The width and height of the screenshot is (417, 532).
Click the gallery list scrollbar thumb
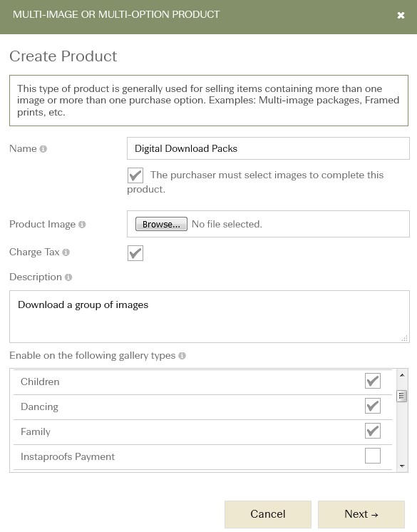[402, 396]
